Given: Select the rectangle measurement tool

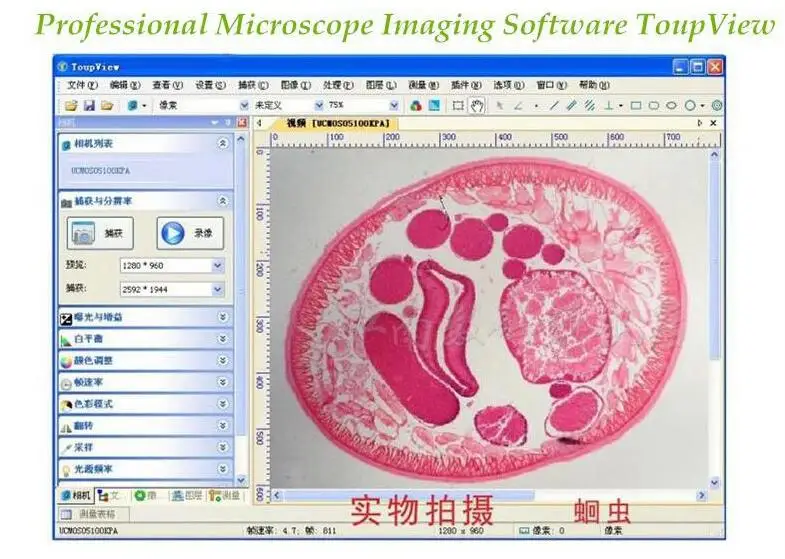Looking at the screenshot, I should [636, 106].
